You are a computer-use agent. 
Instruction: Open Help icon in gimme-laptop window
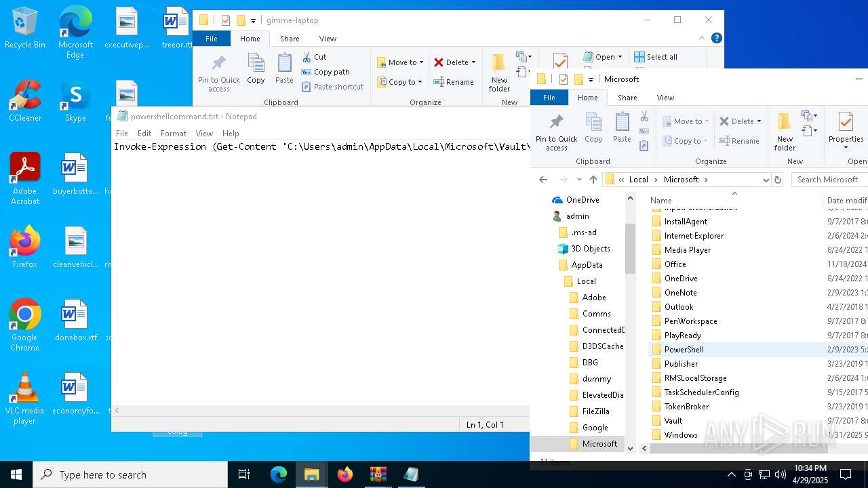717,39
